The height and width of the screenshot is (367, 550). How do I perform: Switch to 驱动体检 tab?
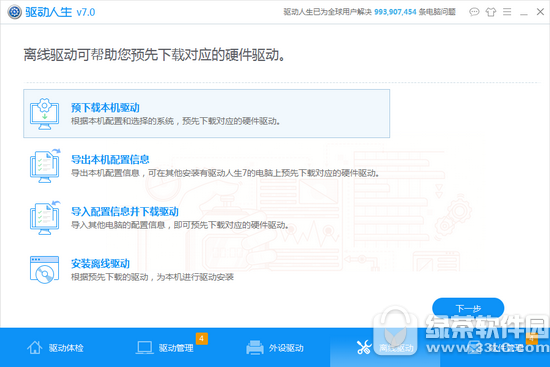(x=55, y=347)
